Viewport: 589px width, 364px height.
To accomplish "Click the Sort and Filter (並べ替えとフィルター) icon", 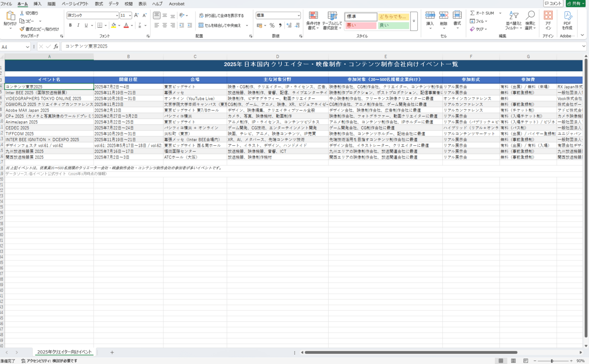I will pyautogui.click(x=514, y=17).
